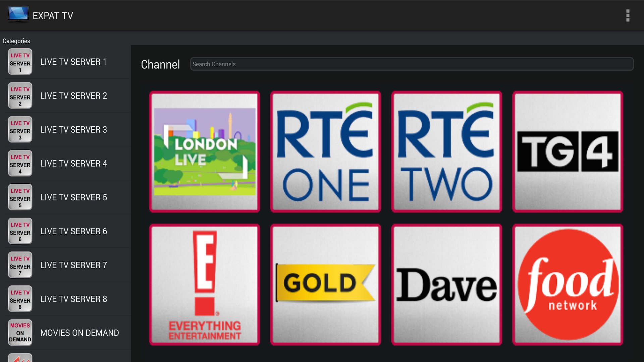
Task: Select the Live TV Server 1 icon
Action: [x=20, y=62]
